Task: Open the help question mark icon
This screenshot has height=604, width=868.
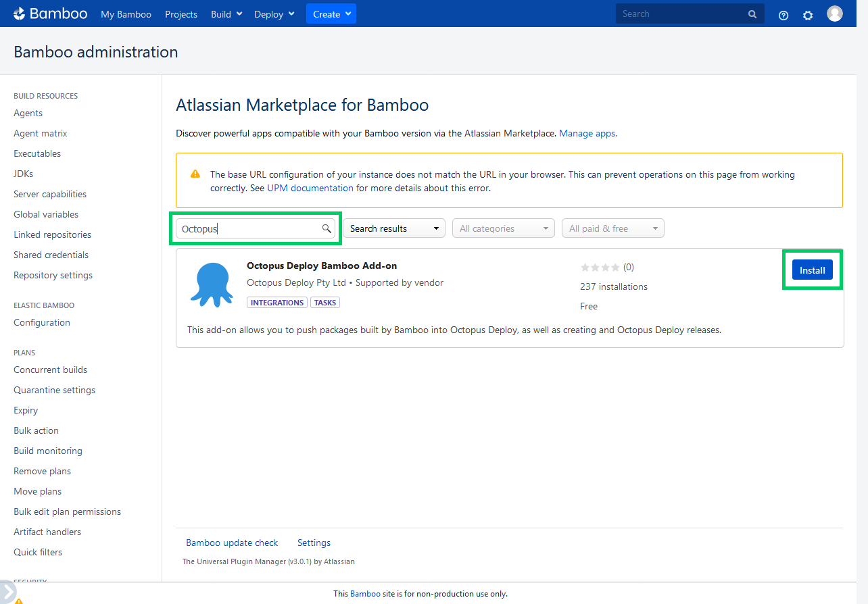Action: coord(783,15)
